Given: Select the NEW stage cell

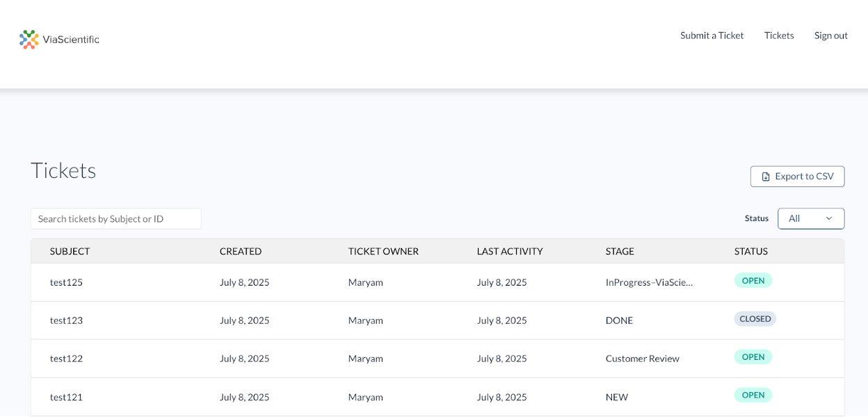Looking at the screenshot, I should tap(617, 397).
